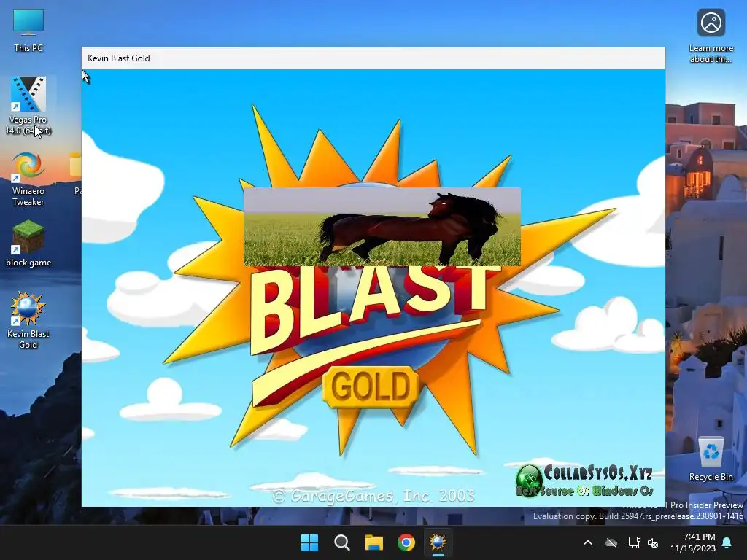Click the cloud sync tray icon
The height and width of the screenshot is (560, 747).
click(x=611, y=542)
